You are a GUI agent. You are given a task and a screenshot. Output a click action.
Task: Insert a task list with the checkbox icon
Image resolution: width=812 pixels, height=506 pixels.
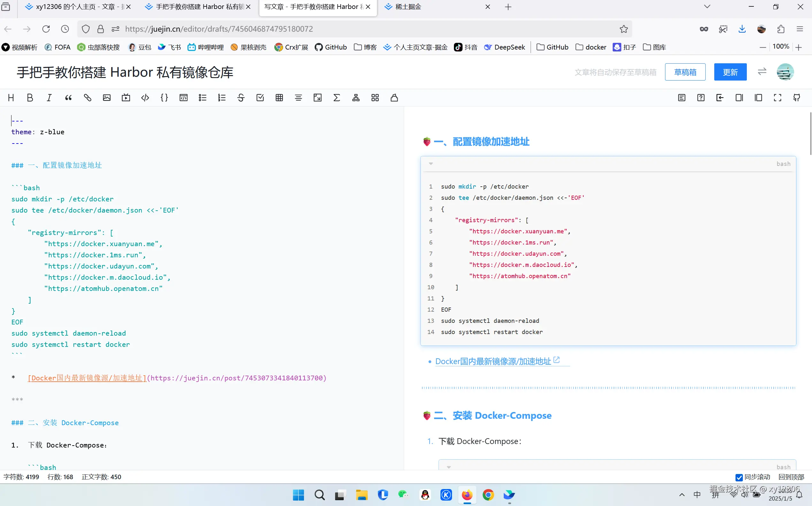(x=260, y=98)
